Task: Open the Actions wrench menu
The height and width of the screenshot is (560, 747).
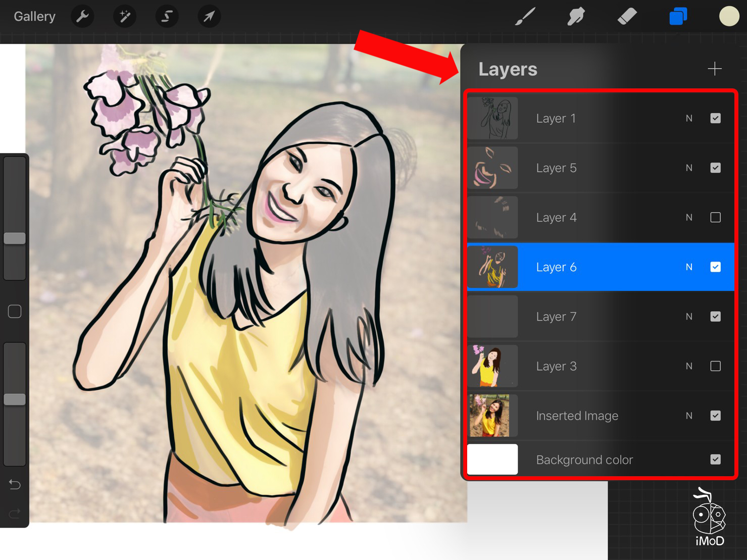Action: (82, 17)
